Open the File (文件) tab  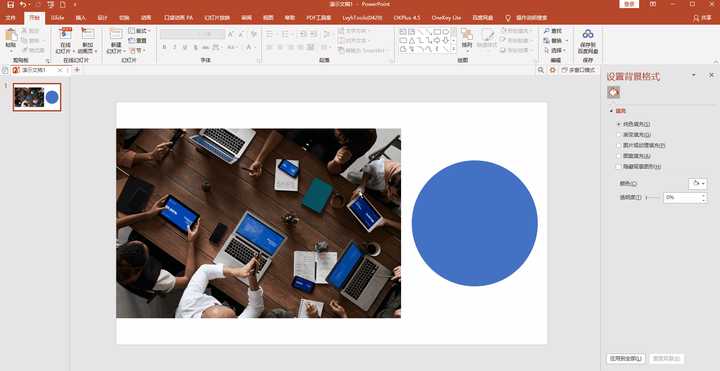point(11,18)
